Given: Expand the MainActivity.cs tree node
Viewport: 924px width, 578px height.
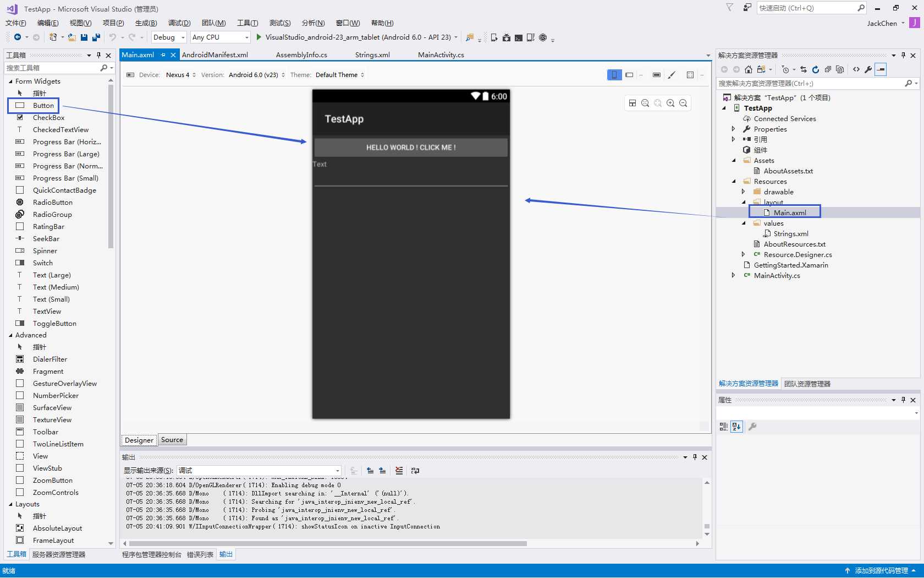Looking at the screenshot, I should tap(733, 275).
